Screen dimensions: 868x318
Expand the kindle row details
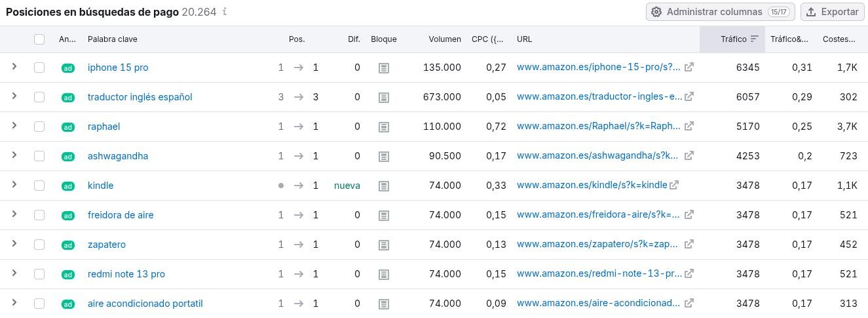coord(14,185)
